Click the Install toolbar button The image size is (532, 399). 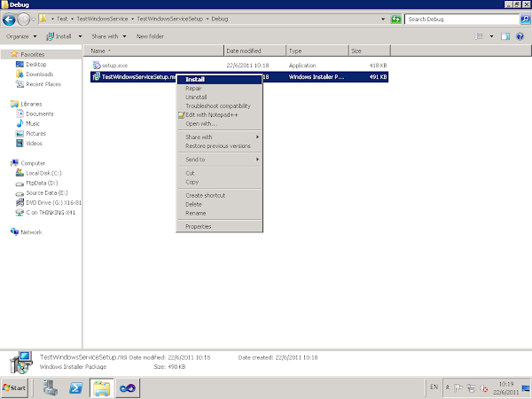[59, 36]
